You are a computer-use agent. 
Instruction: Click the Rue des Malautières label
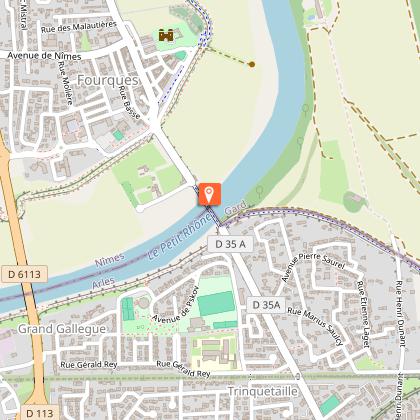[79, 27]
